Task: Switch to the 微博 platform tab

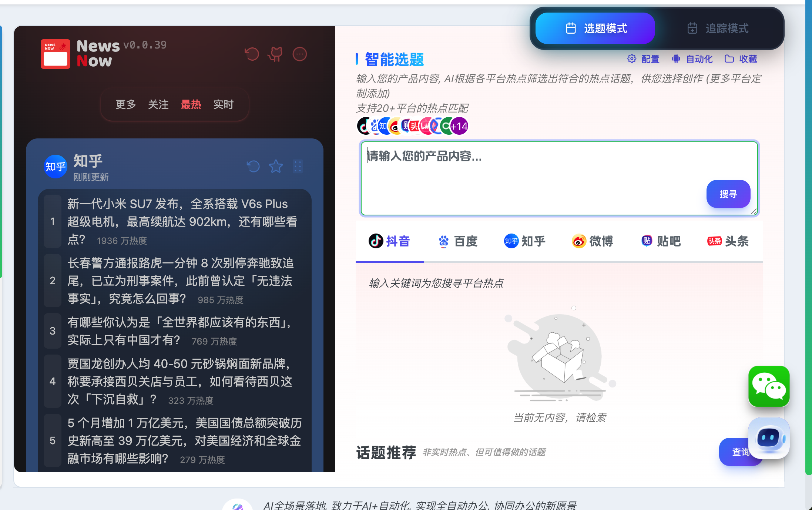Action: pyautogui.click(x=593, y=241)
